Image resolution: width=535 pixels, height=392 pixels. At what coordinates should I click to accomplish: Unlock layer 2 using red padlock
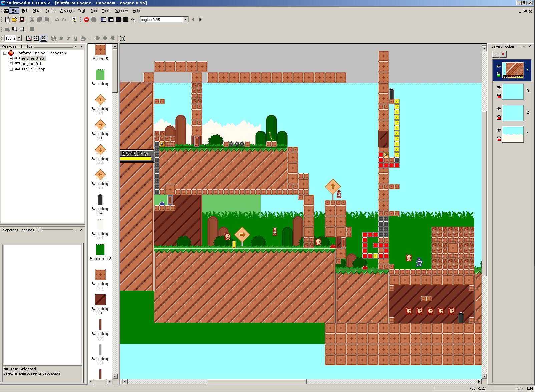point(499,117)
